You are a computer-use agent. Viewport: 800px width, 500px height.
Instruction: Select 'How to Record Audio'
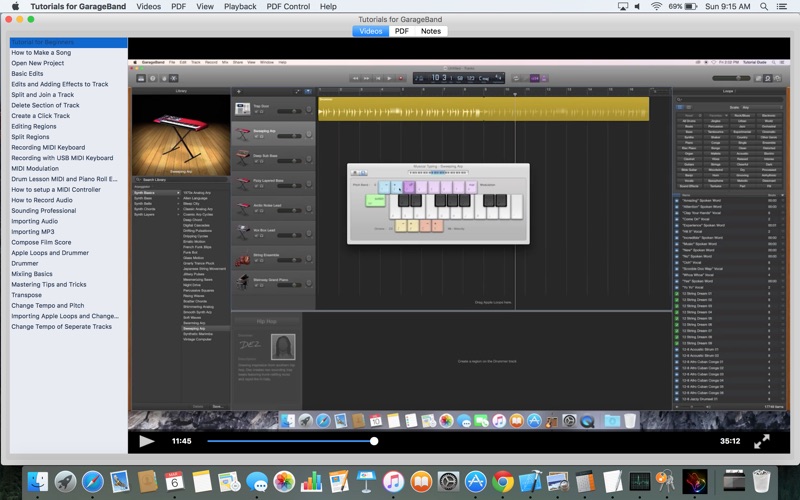coord(68,200)
